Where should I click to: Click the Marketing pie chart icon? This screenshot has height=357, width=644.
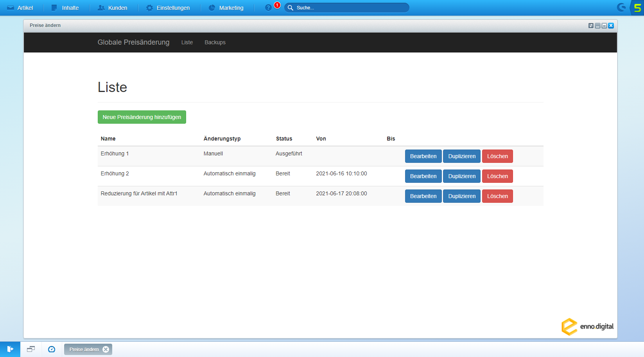pos(212,8)
